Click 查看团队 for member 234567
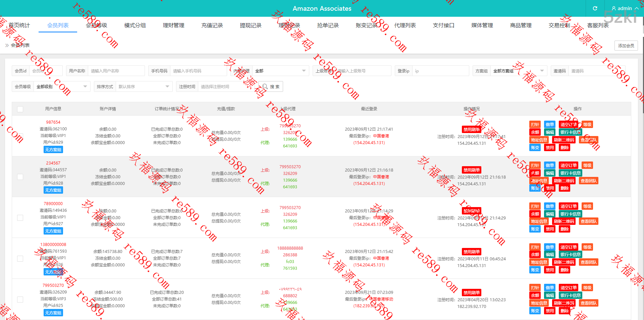The height and width of the screenshot is (320, 644). [588, 181]
